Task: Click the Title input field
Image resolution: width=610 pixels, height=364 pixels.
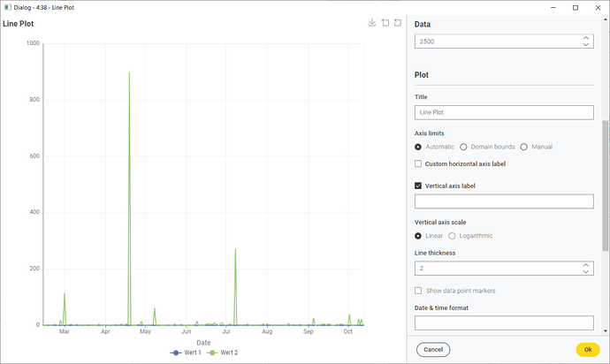Action: pyautogui.click(x=503, y=113)
